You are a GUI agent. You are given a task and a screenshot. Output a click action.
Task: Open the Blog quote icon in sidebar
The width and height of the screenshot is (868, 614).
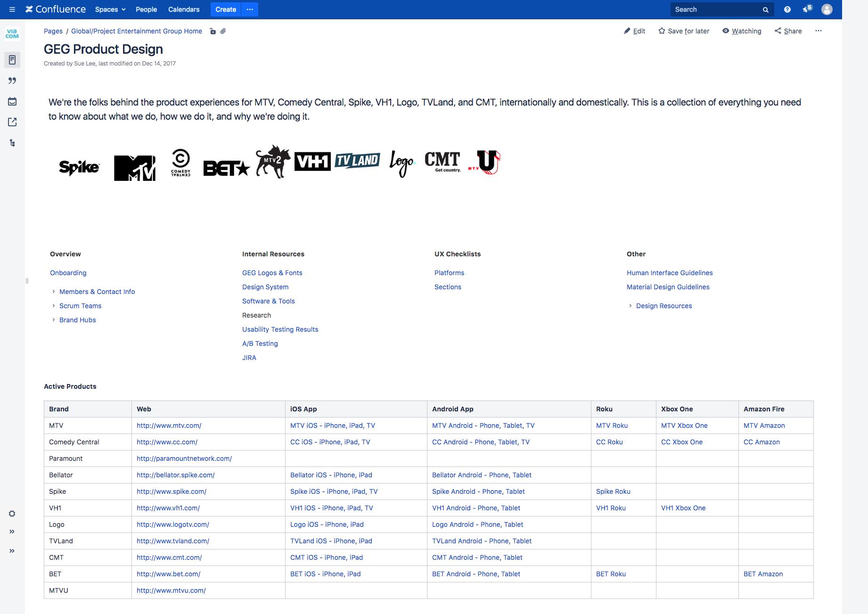[12, 81]
